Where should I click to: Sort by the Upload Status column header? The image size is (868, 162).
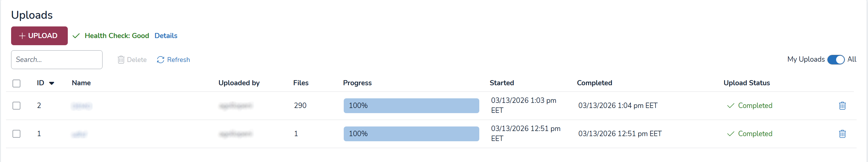point(746,83)
